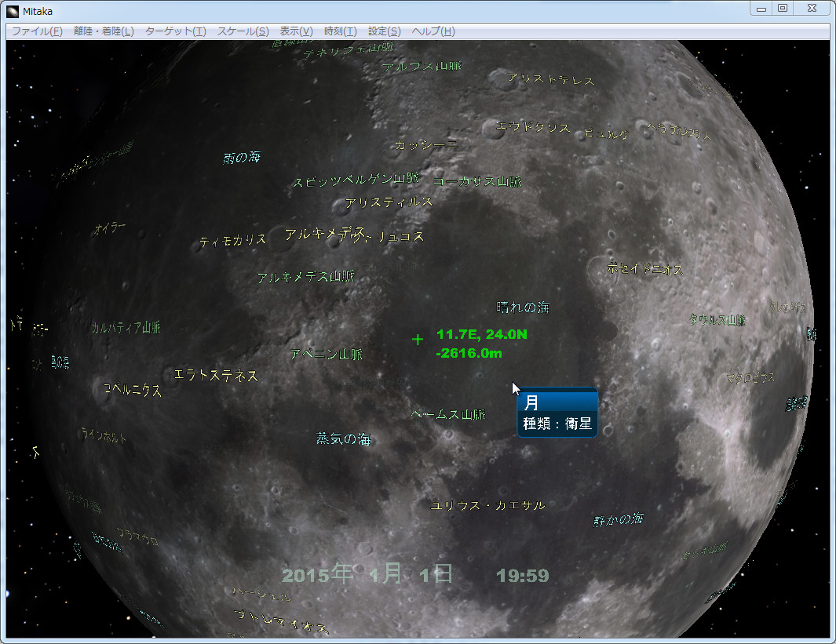
Task: Open the ファイル(F) menu
Action: pos(38,31)
